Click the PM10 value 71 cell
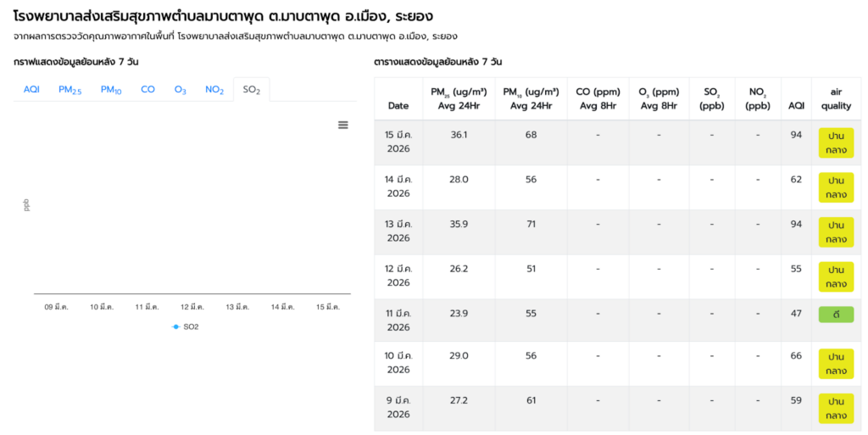The image size is (868, 435). pos(531,224)
